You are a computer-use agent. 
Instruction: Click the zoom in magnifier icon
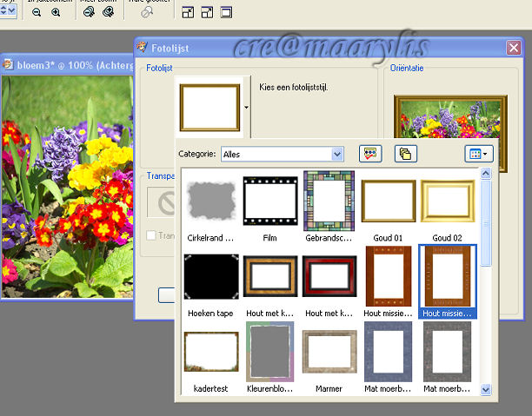(56, 13)
